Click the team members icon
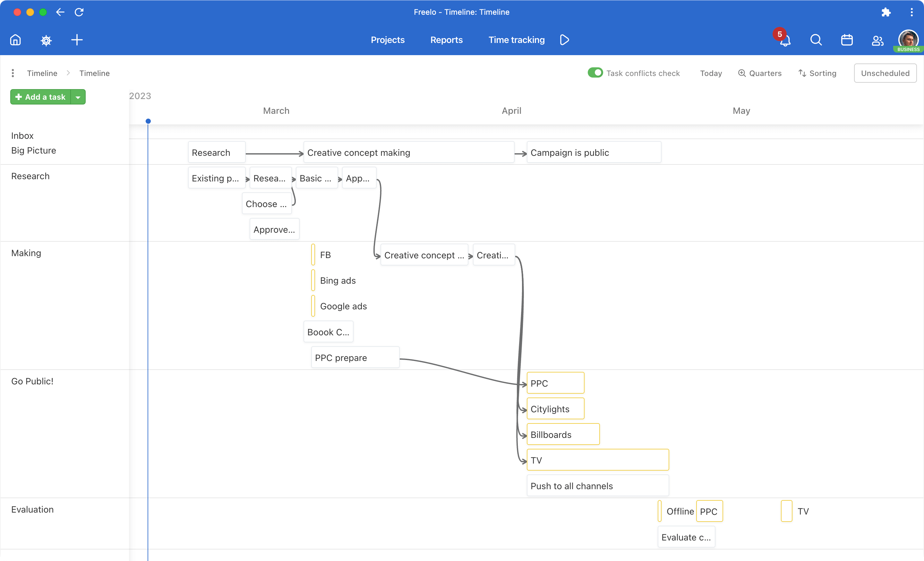924x561 pixels. (x=877, y=40)
